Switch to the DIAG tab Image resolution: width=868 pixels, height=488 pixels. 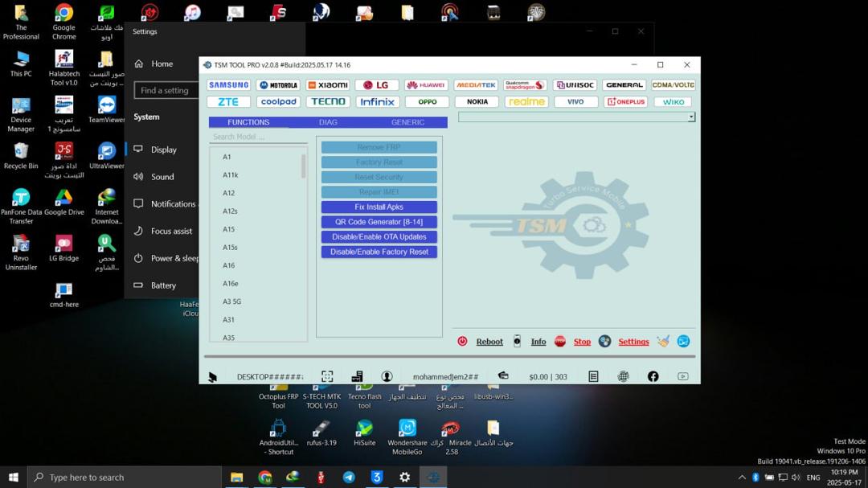pyautogui.click(x=328, y=122)
